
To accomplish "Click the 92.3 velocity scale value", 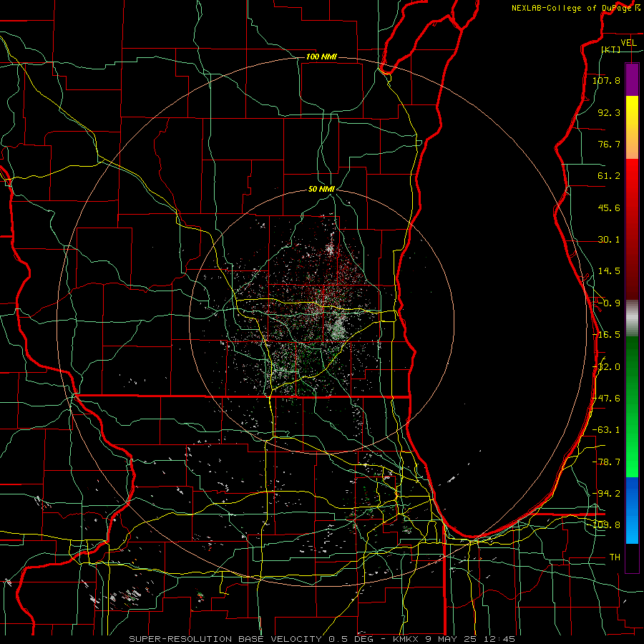I will pyautogui.click(x=609, y=112).
